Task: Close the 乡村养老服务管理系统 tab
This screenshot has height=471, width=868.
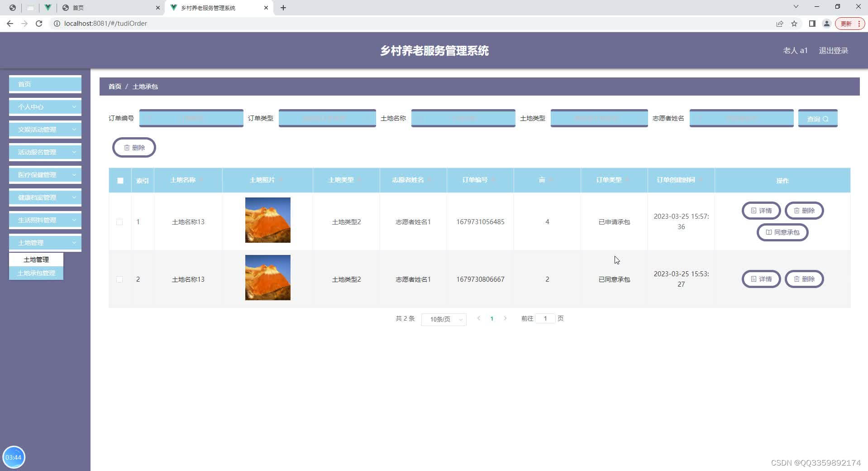Action: [266, 8]
